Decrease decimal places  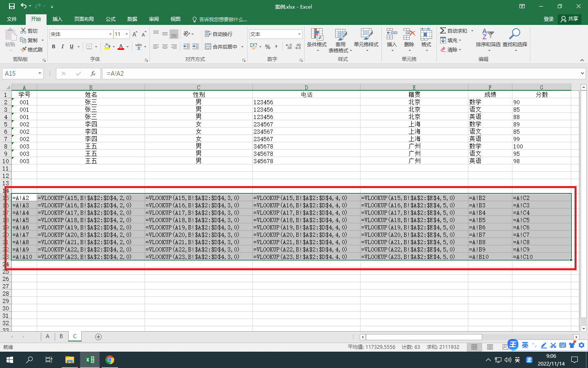298,47
